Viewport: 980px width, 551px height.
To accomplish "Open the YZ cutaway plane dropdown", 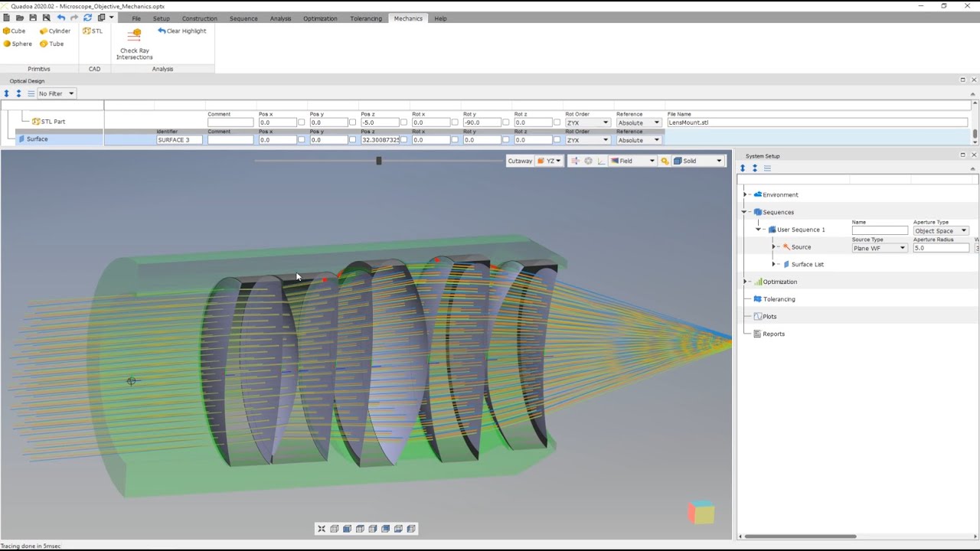I will pos(550,161).
